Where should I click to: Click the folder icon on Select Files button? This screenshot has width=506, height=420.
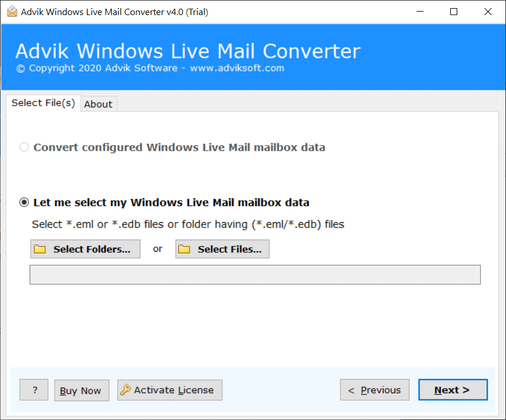pyautogui.click(x=185, y=249)
